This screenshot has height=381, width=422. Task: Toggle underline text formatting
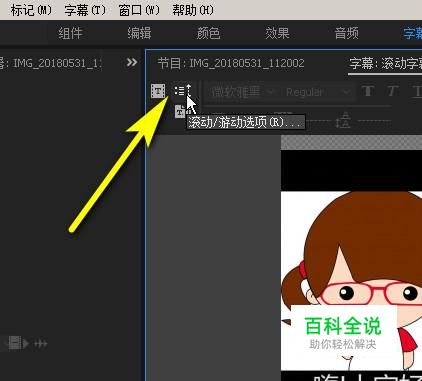[417, 91]
